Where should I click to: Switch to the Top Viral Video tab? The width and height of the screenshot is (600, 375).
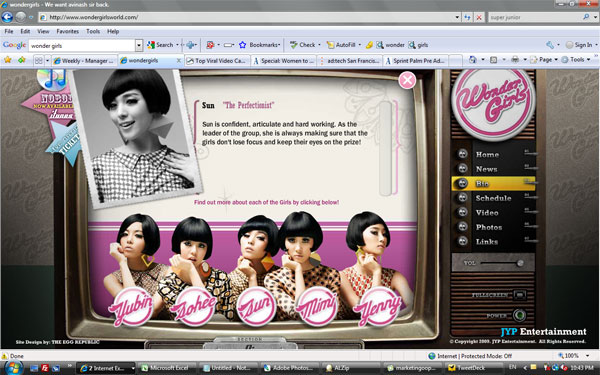pyautogui.click(x=217, y=60)
